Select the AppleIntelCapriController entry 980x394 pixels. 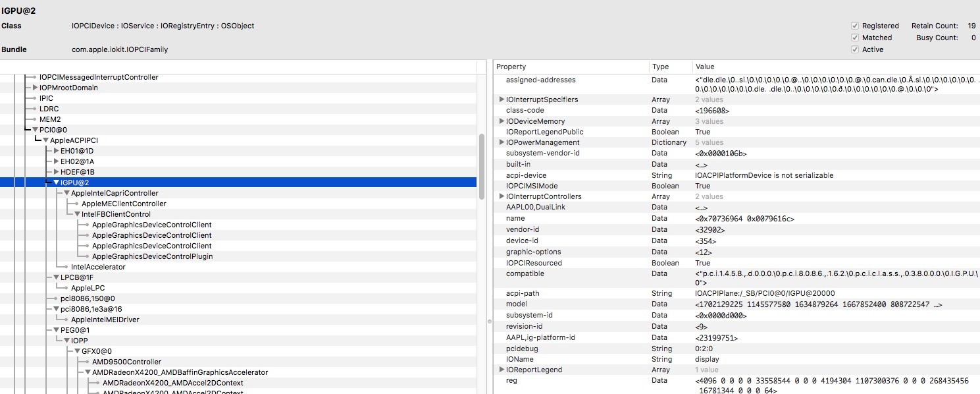coord(115,193)
